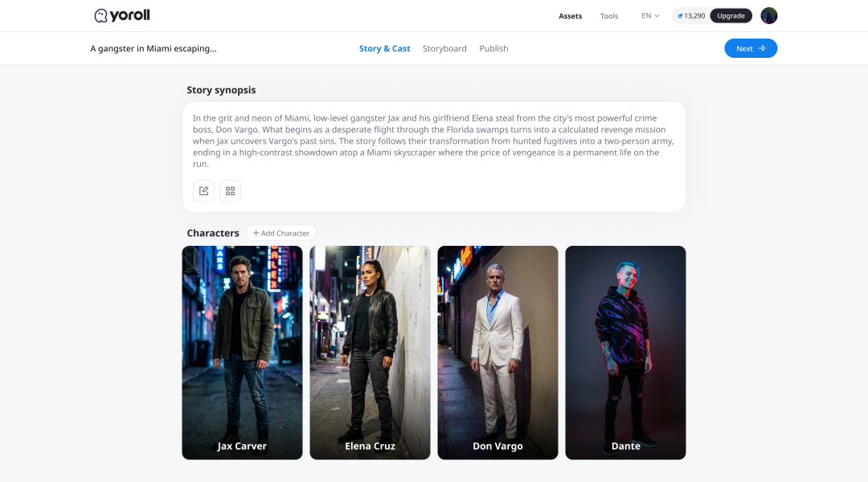Open the Assets menu
Viewport: 868px width, 482px height.
point(570,16)
